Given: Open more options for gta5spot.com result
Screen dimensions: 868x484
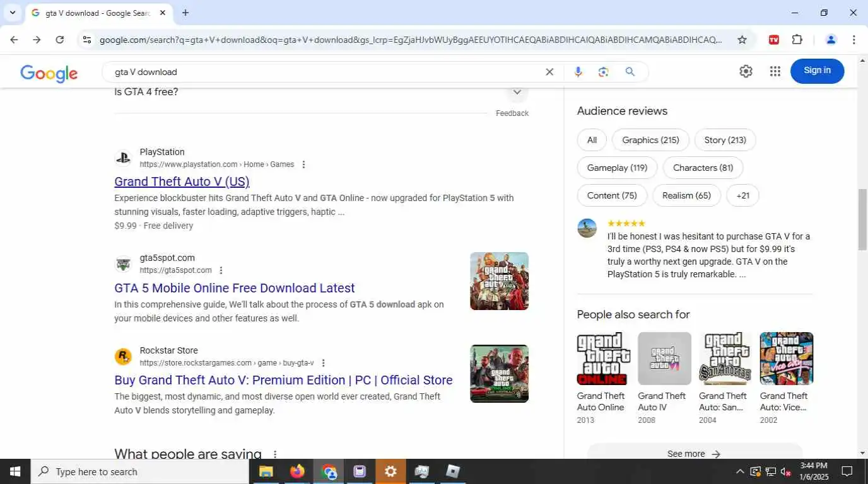Looking at the screenshot, I should tap(221, 270).
